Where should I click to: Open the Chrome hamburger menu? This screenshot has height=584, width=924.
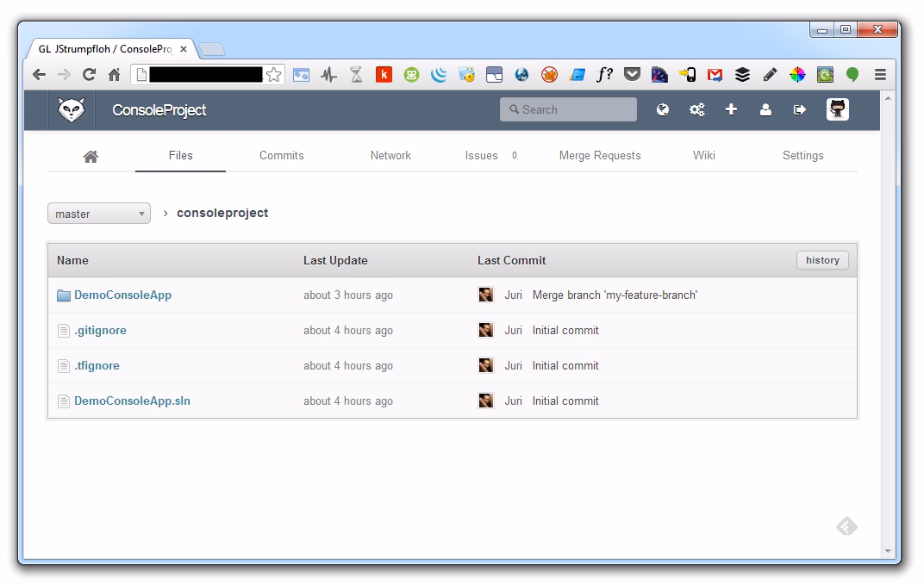coord(880,75)
